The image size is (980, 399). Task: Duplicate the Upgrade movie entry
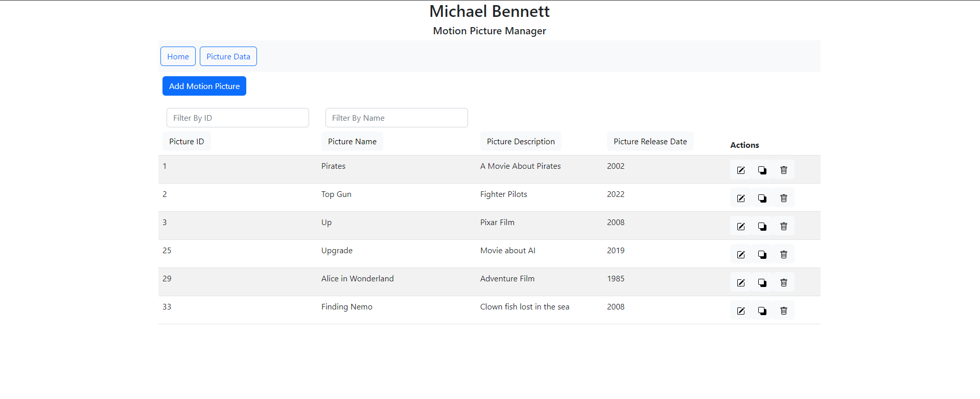point(762,255)
